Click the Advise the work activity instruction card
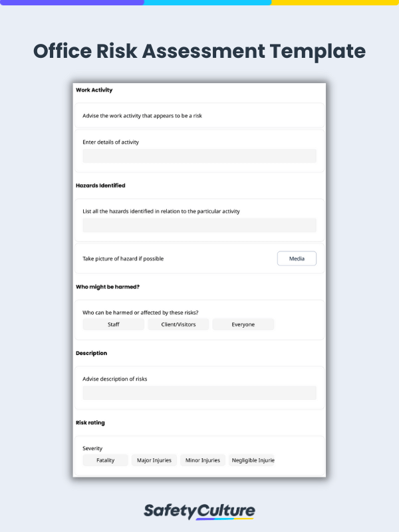The height and width of the screenshot is (532, 399). tap(199, 116)
